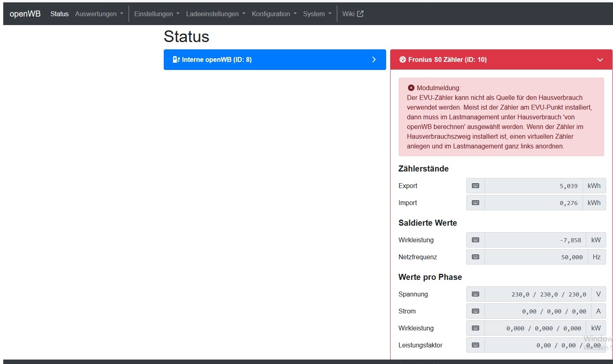This screenshot has height=364, width=613.
Task: Click the gauge icon on Fronius S0 Zähler header
Action: click(402, 59)
